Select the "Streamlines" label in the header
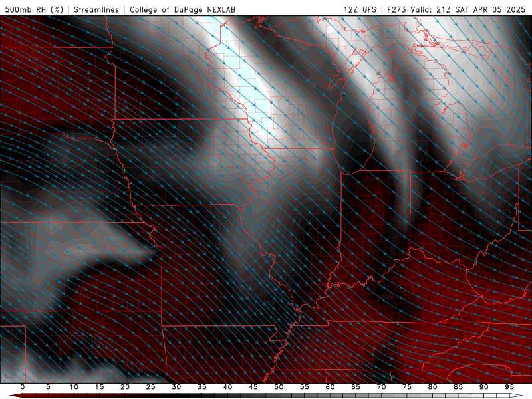 tap(96, 9)
